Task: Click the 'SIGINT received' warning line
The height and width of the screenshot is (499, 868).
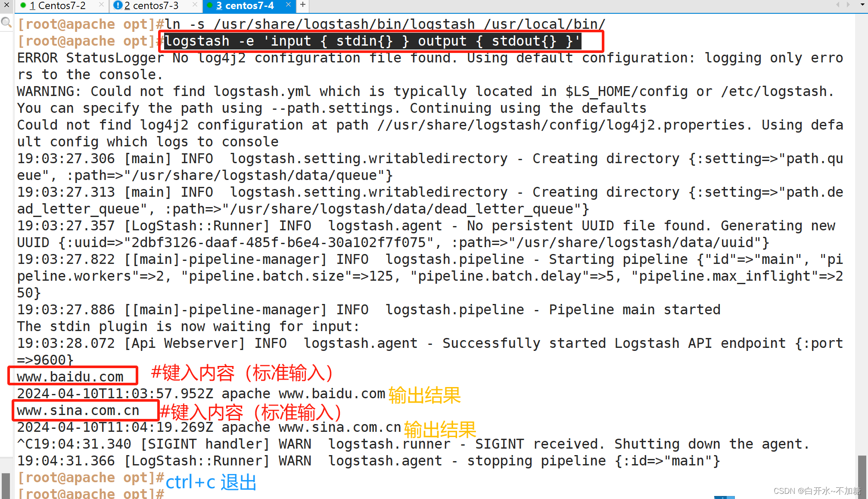Action: tap(414, 444)
